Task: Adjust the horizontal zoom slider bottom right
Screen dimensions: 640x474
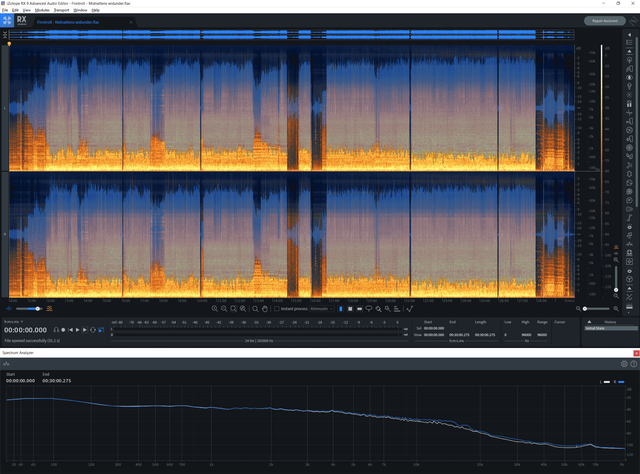Action: tap(597, 309)
